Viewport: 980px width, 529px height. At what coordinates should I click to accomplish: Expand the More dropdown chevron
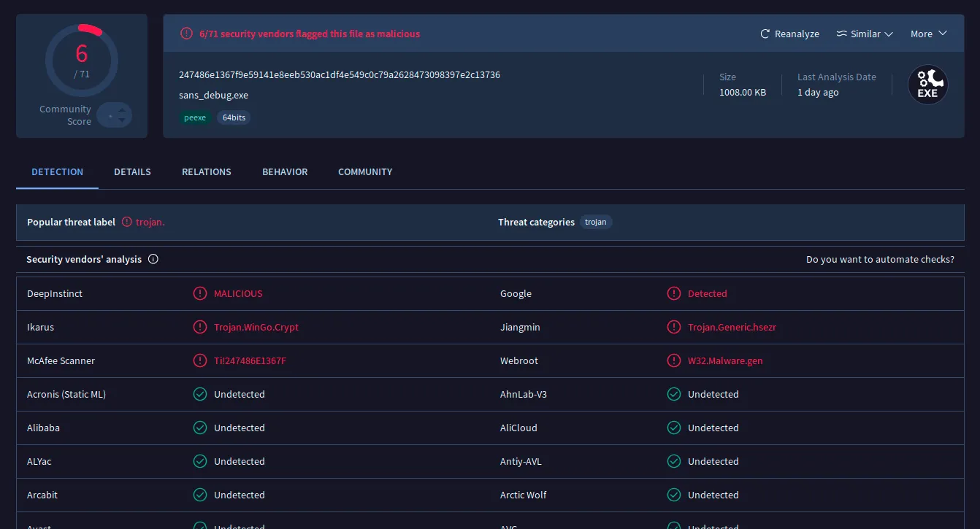[942, 34]
